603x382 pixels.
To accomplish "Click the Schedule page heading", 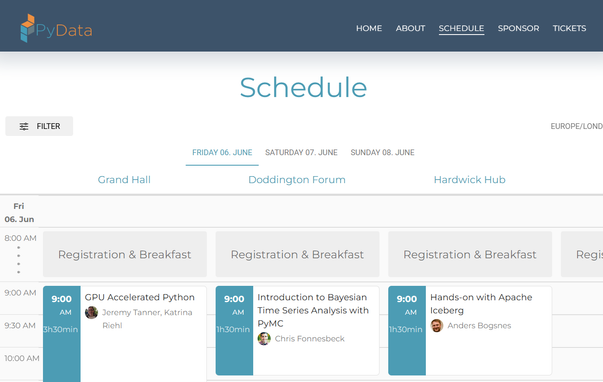I will (303, 87).
